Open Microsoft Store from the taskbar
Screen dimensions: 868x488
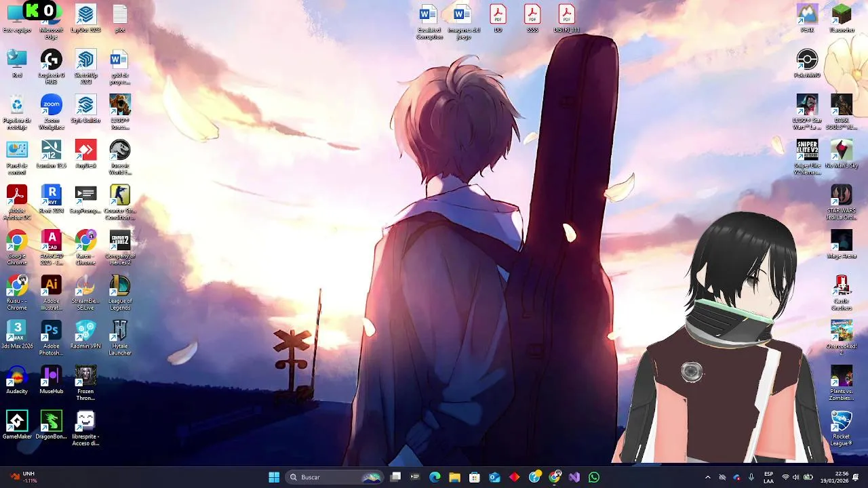coord(475,477)
